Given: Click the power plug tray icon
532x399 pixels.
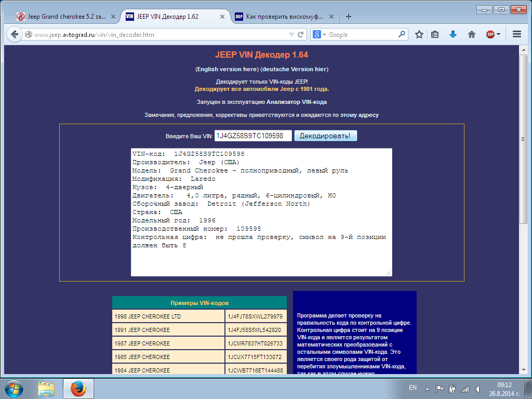Looking at the screenshot, I should click(x=452, y=389).
